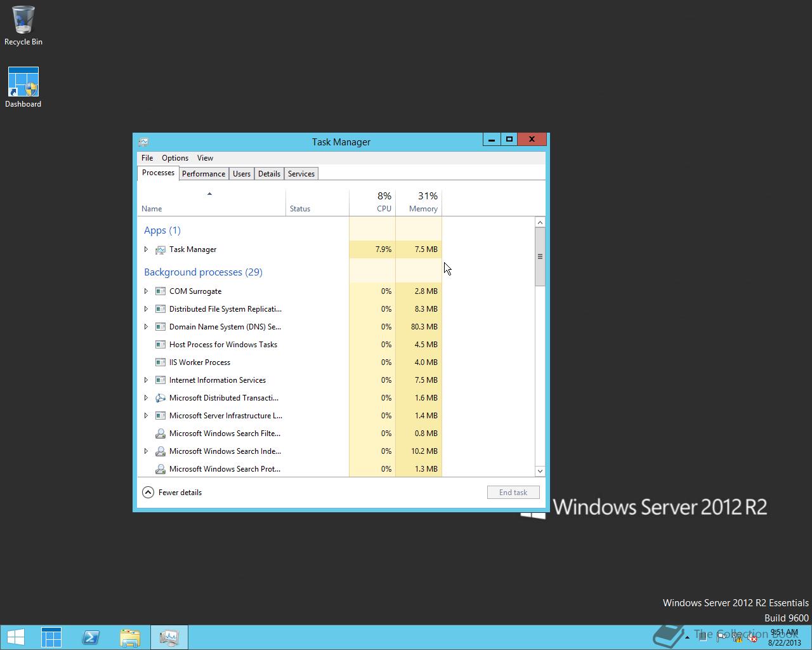The image size is (812, 650).
Task: Open the Dashboard desktop shortcut
Action: tap(23, 88)
